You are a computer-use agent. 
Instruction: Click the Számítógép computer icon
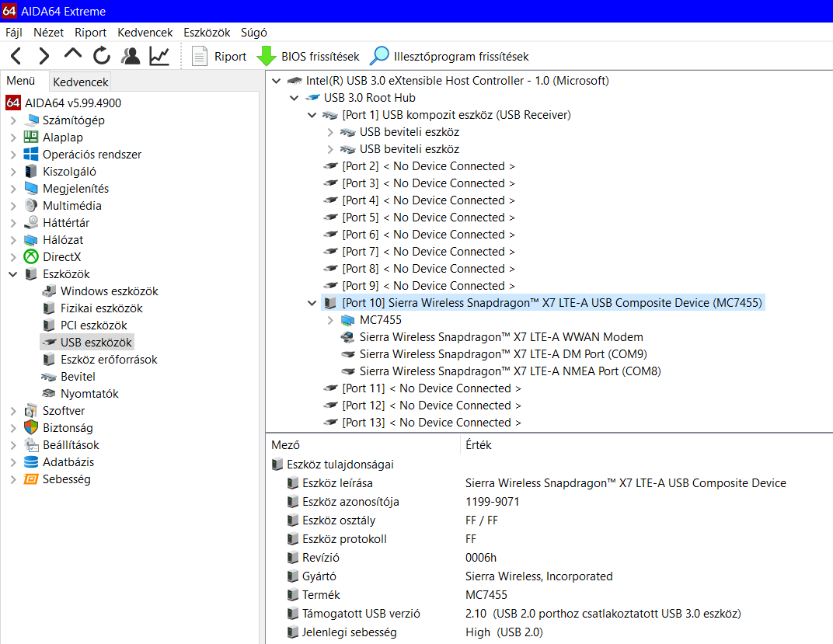[x=32, y=120]
